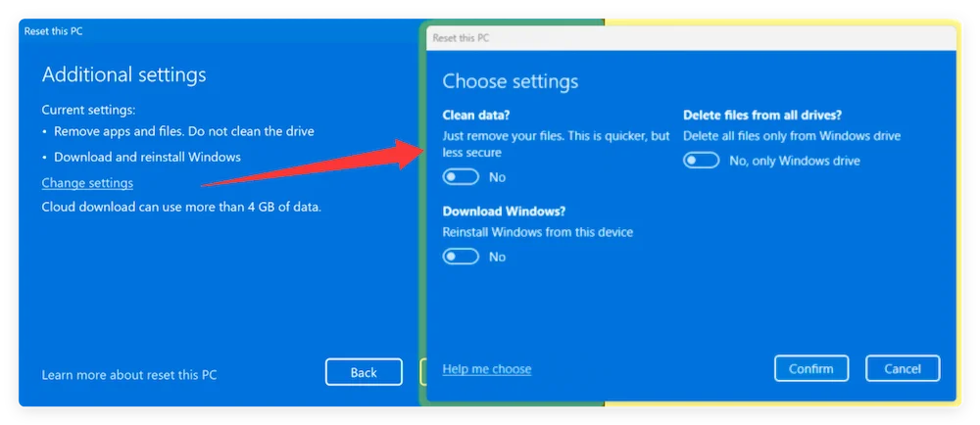Click the Confirm button

[811, 368]
